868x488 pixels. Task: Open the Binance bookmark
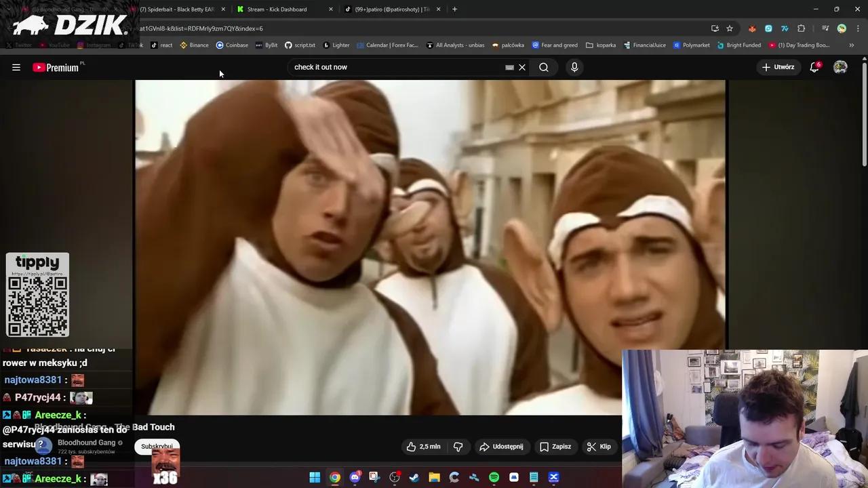[x=194, y=45]
